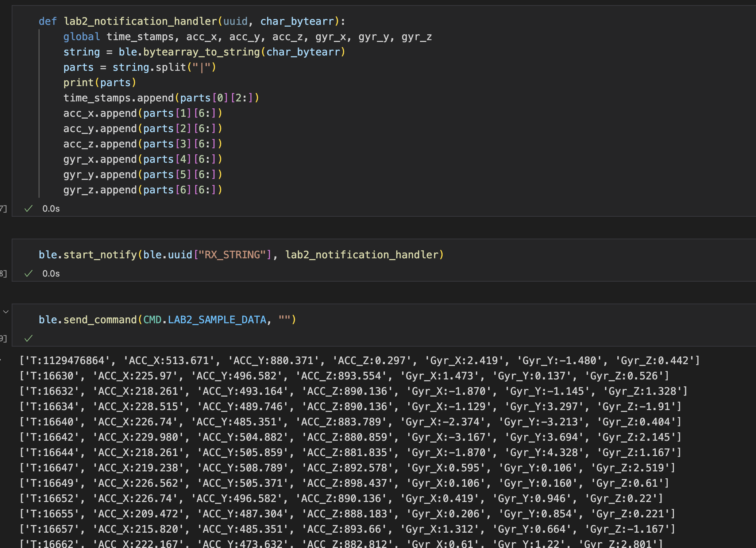Click success checkmark of handler definition cell
Screen dimensions: 756x548
28,209
